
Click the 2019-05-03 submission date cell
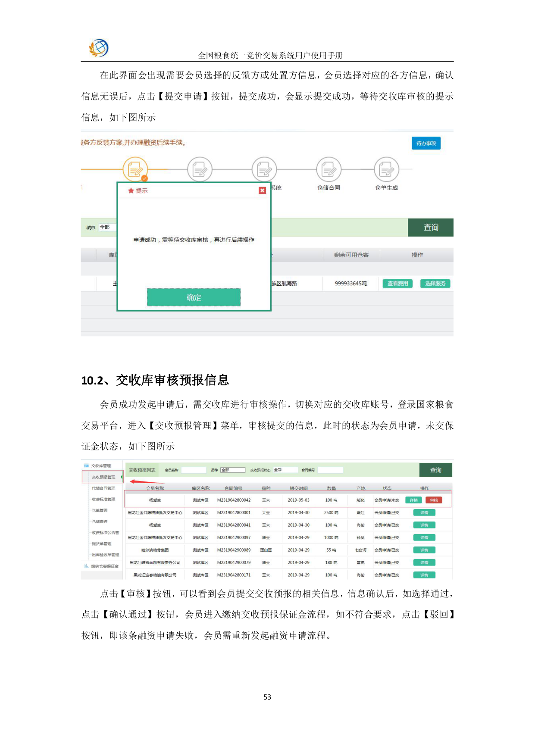[298, 500]
